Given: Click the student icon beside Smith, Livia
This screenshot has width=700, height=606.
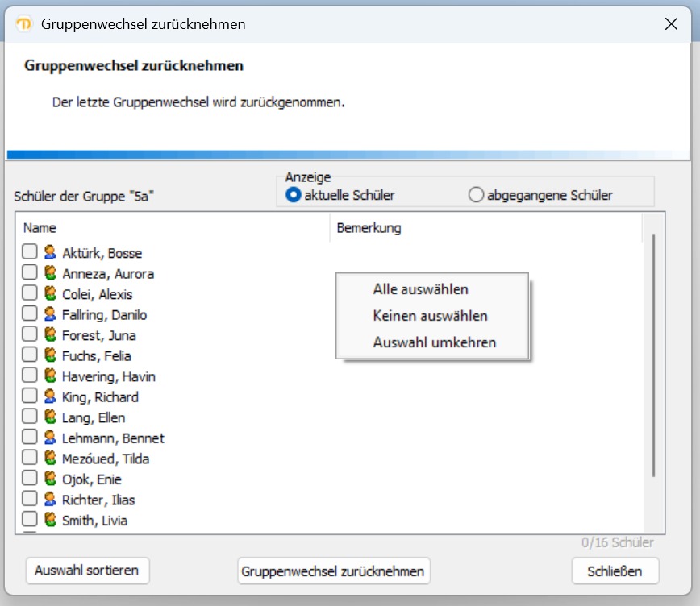Looking at the screenshot, I should tap(50, 520).
